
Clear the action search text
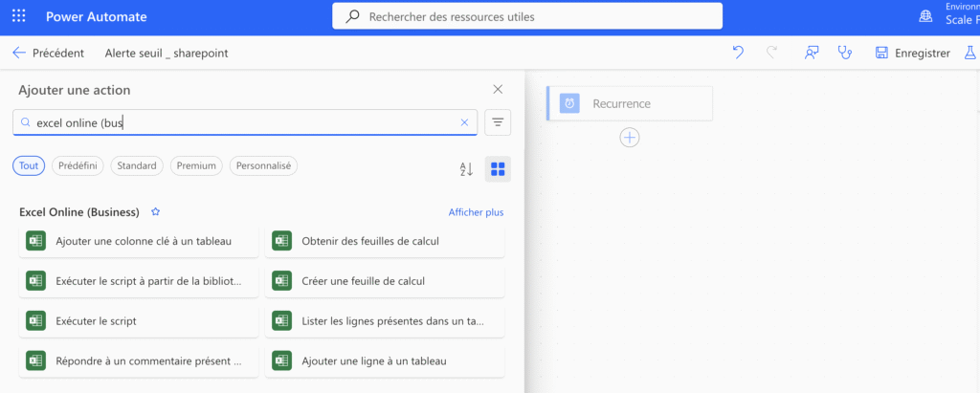pyautogui.click(x=464, y=122)
